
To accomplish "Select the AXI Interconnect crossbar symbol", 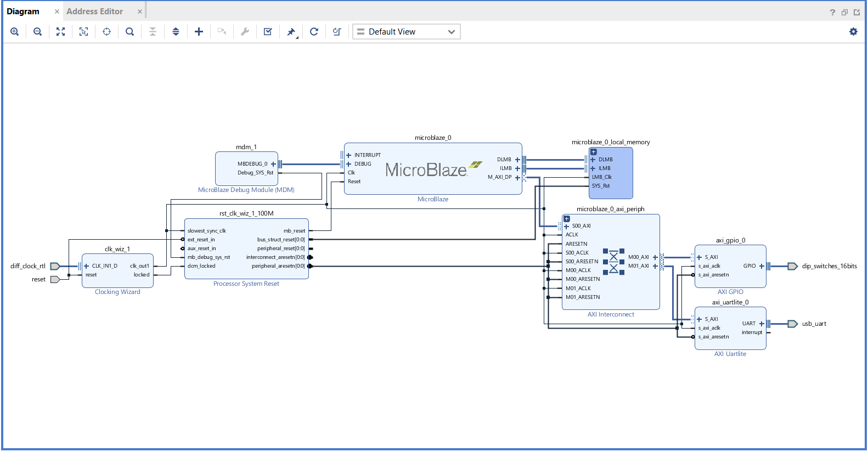I will point(614,262).
